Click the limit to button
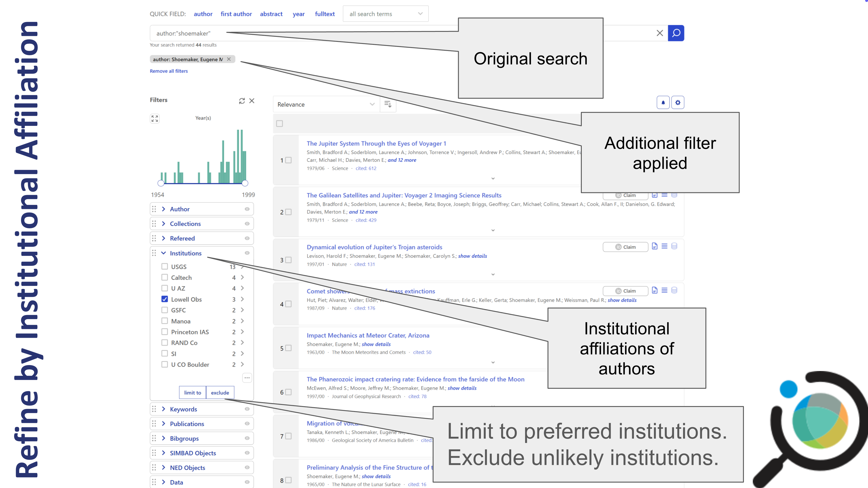This screenshot has width=868, height=488. tap(192, 393)
